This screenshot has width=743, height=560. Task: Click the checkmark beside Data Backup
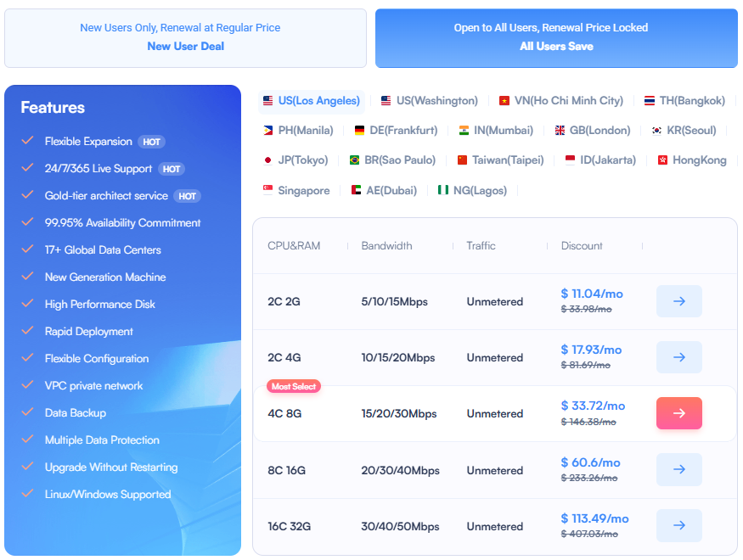pos(27,412)
